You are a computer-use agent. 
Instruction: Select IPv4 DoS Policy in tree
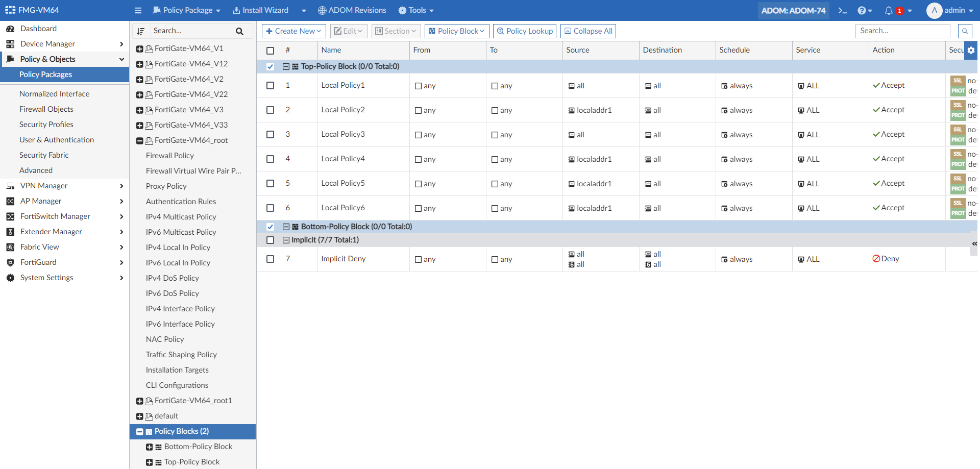(x=173, y=278)
